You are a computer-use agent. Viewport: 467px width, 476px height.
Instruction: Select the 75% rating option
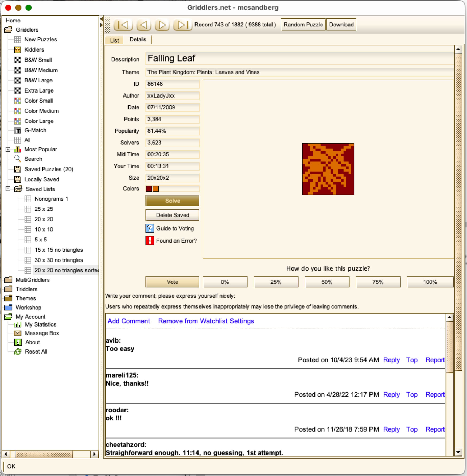(378, 282)
